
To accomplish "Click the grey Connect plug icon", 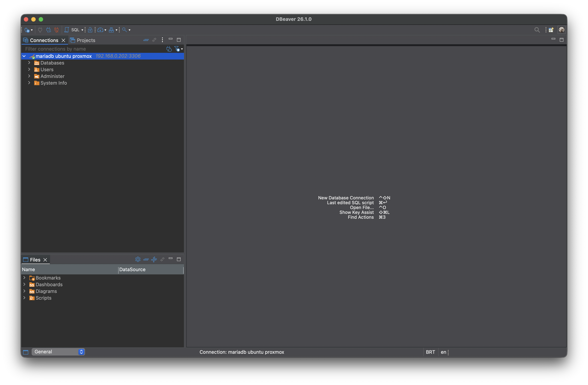I will coord(40,30).
